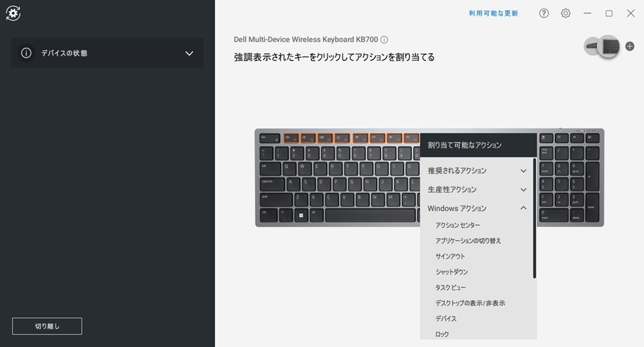Screen dimensions: 644x347
Task: Open the help question mark icon
Action: (544, 14)
